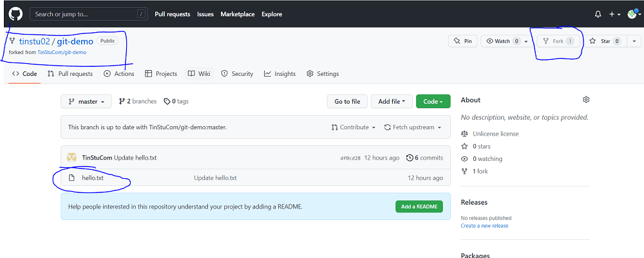The width and height of the screenshot is (644, 258).
Task: Select the Code tab
Action: [x=24, y=74]
